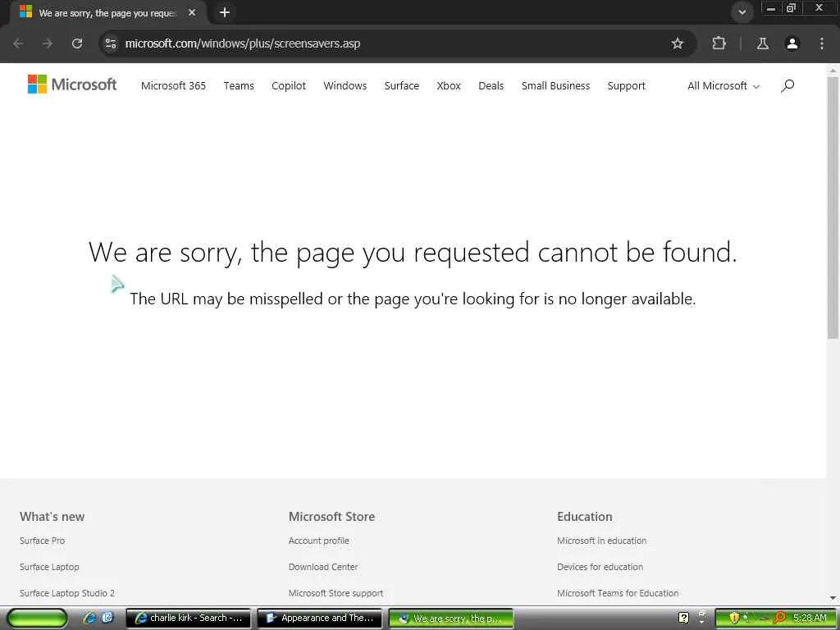
Task: Open the Surface Laptop footer link
Action: (x=49, y=567)
